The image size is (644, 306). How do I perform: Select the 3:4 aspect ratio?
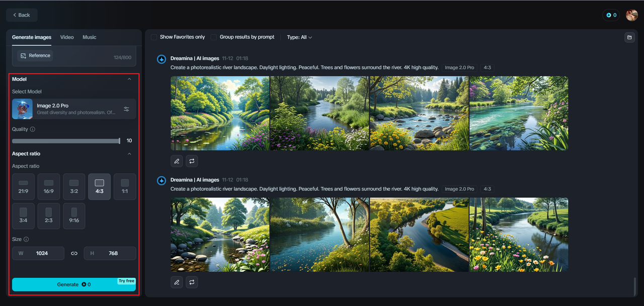tap(23, 216)
